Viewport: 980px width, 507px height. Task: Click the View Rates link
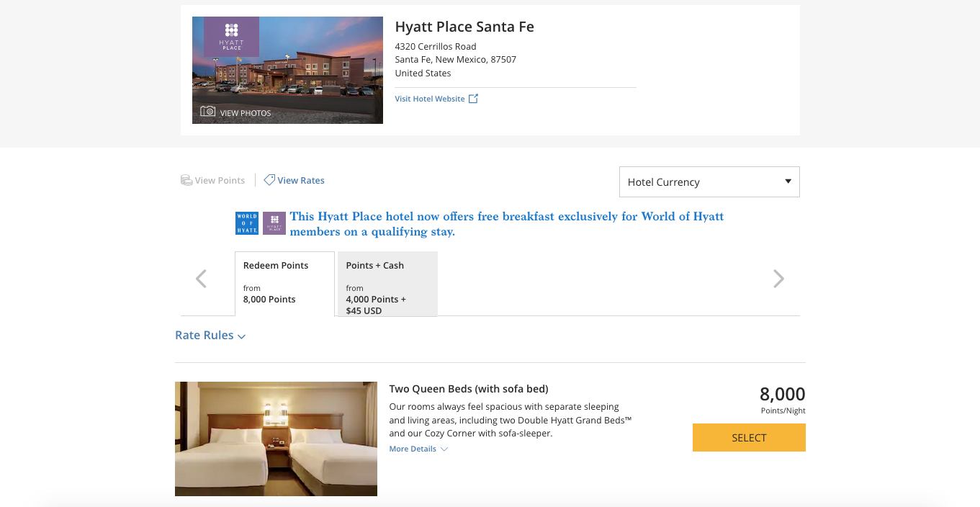coord(301,181)
